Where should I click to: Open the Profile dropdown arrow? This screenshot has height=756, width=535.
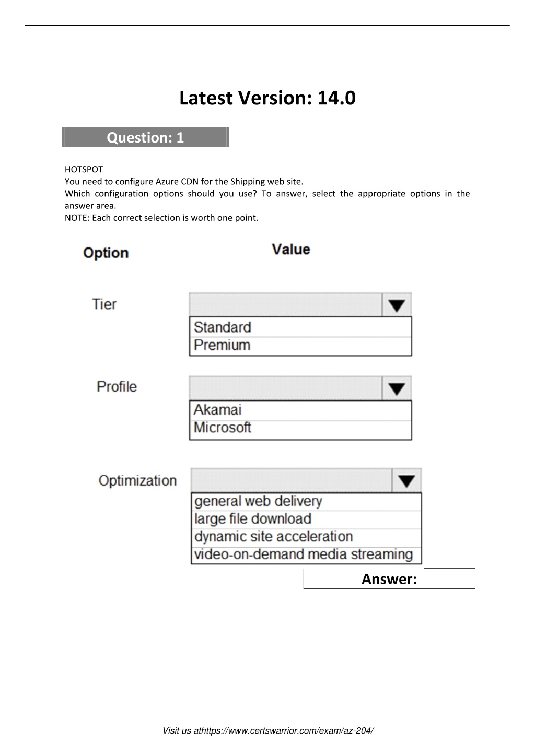point(397,388)
